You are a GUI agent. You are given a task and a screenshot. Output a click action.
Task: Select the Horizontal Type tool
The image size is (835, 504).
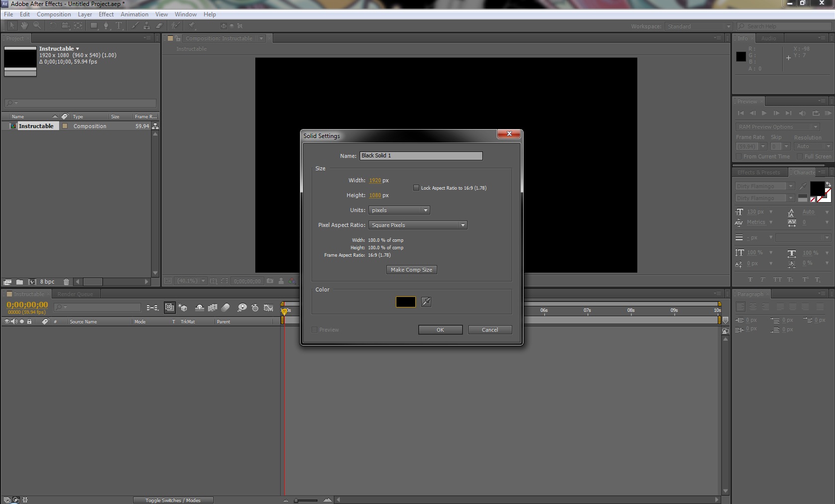pyautogui.click(x=119, y=25)
